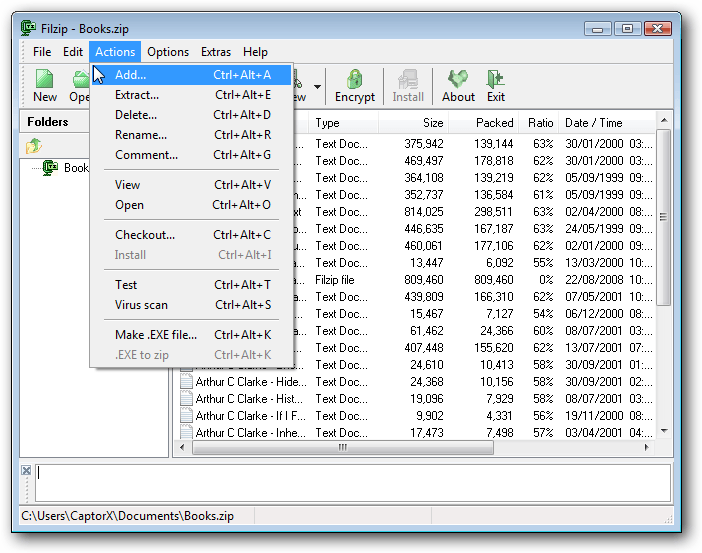The height and width of the screenshot is (553, 702).
Task: Click the horizontal scrollbar right arrow
Action: point(646,447)
